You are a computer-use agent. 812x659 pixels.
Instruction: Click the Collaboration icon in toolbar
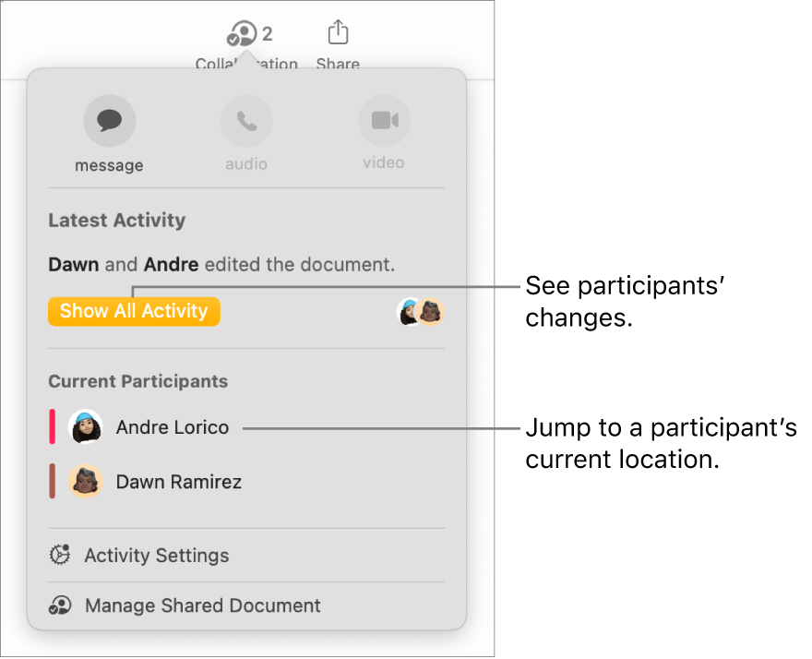[241, 35]
